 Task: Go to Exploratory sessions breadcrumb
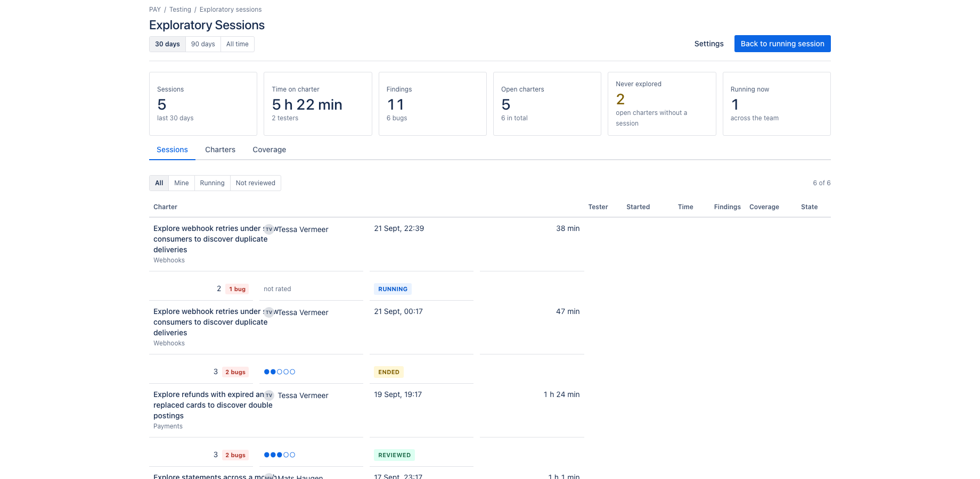(231, 10)
